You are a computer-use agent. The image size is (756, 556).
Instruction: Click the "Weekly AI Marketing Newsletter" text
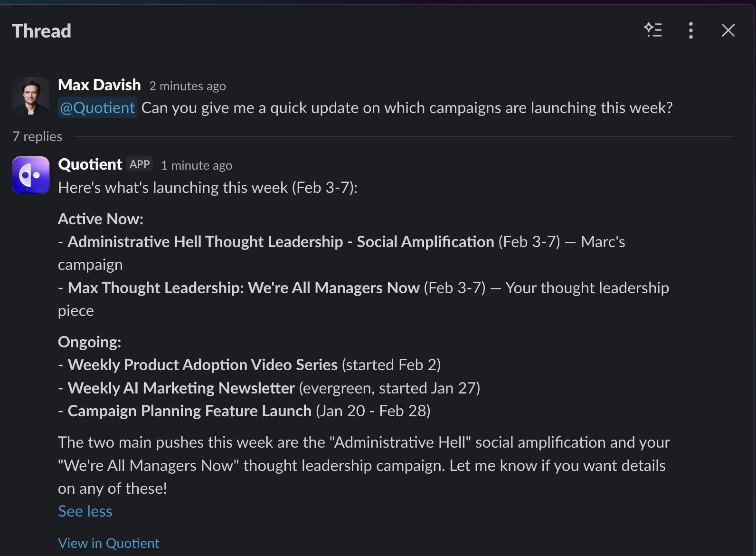tap(181, 388)
